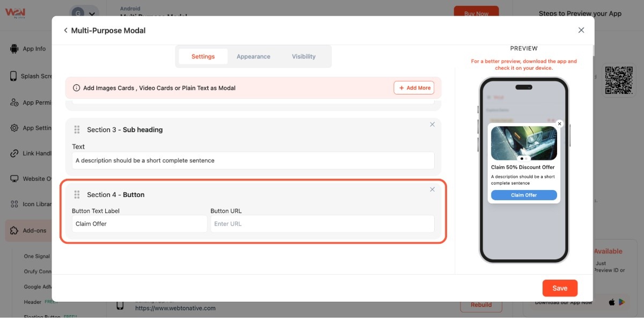This screenshot has height=320, width=644.
Task: Close the preview modal on phone mockup
Action: (559, 124)
